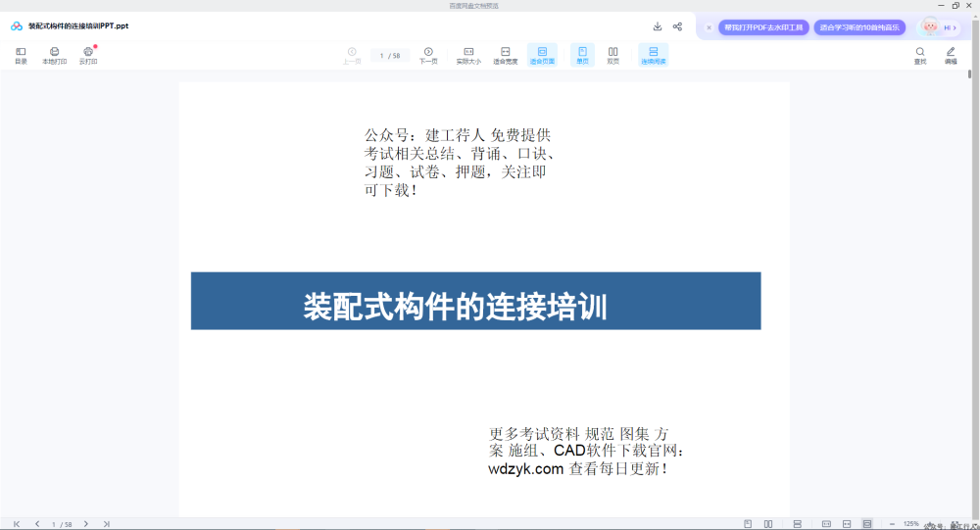980x530 pixels.
Task: Set zoom to 实际大小 actual size
Action: (468, 56)
